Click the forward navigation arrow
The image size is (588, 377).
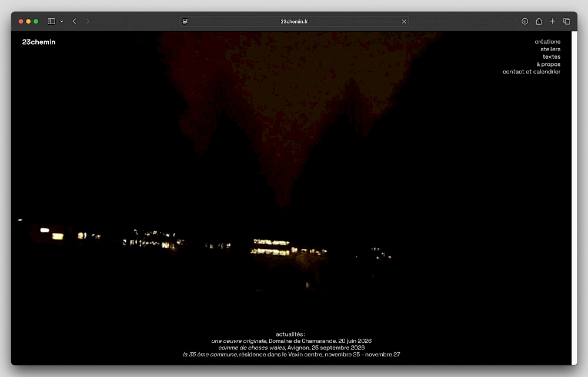pyautogui.click(x=88, y=21)
